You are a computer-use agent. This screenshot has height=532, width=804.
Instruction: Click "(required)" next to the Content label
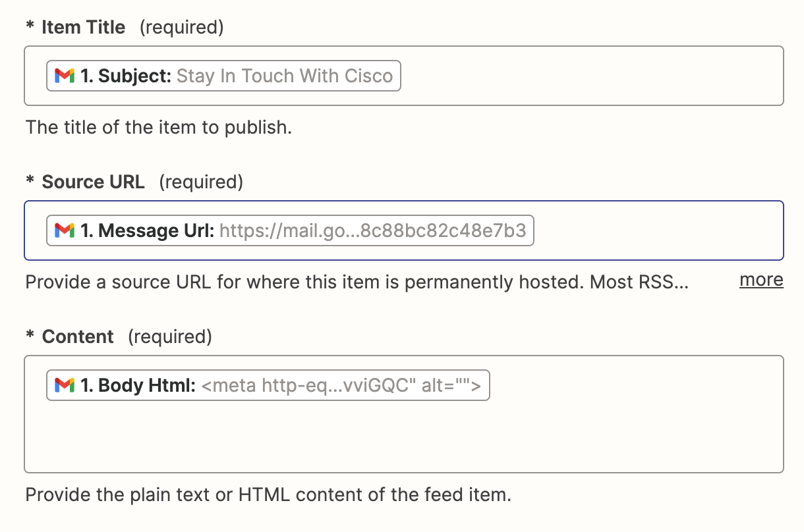coord(170,337)
